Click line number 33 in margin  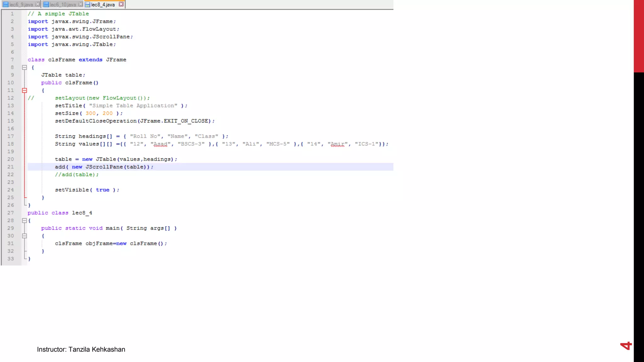coord(11,259)
